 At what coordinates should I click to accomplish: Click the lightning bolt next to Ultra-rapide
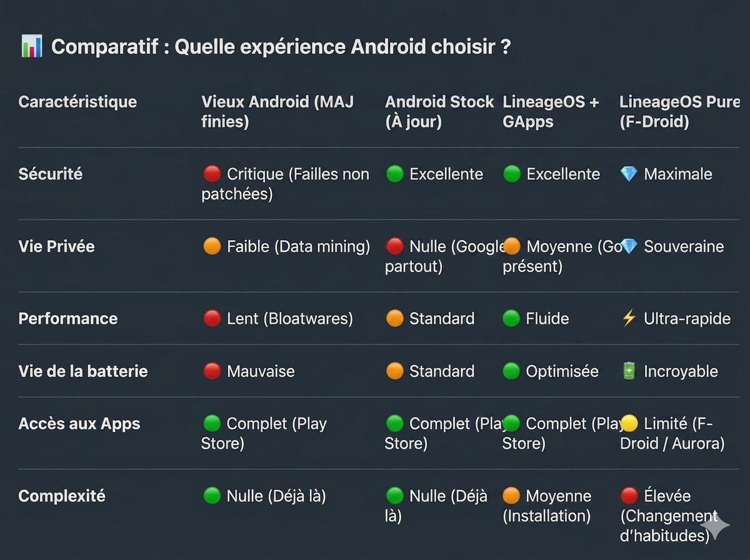click(629, 318)
